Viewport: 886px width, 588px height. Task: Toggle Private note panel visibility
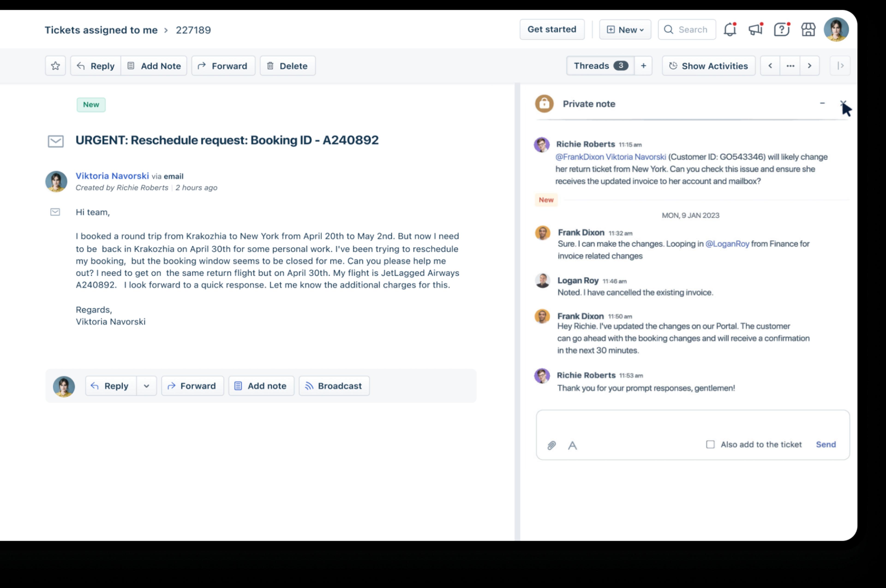coord(822,103)
